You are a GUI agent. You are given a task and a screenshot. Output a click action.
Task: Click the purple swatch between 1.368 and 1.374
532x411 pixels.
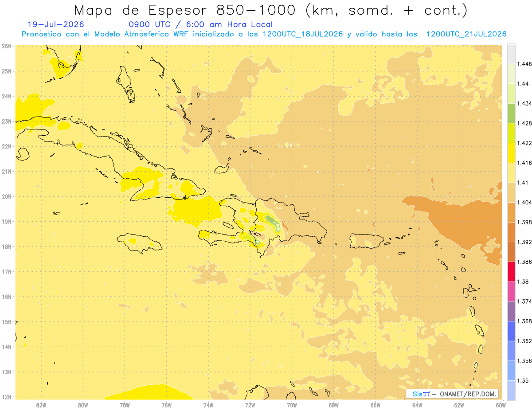coord(511,311)
